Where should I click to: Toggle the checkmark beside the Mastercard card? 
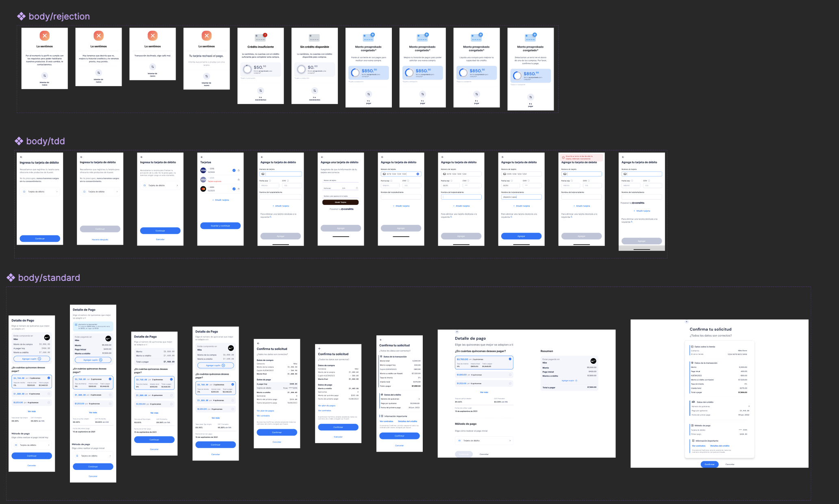point(234,189)
